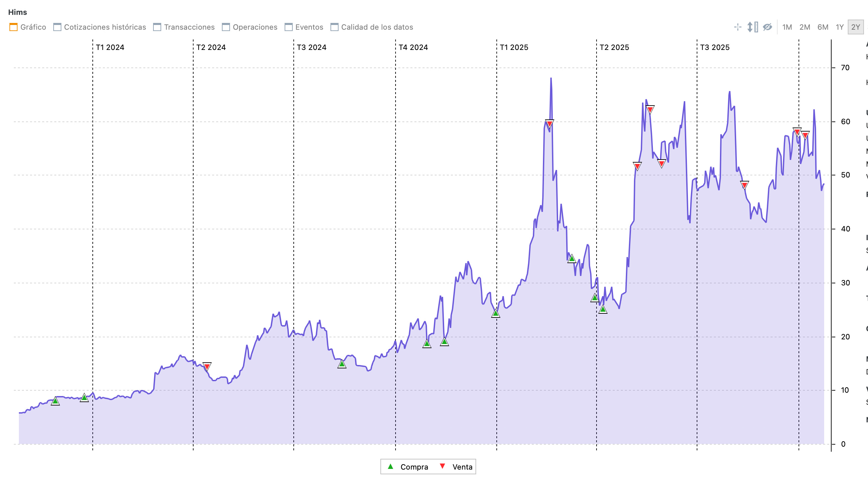Enable the crosshair cursor tool

click(737, 27)
